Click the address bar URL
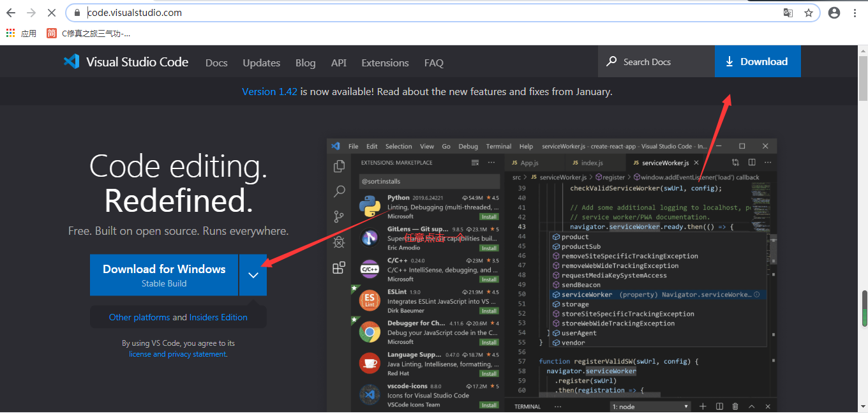868x416 pixels. coord(135,13)
